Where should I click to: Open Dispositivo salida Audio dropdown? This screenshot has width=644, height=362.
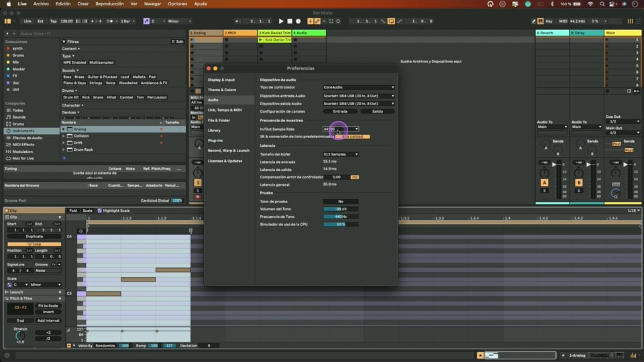click(x=358, y=103)
